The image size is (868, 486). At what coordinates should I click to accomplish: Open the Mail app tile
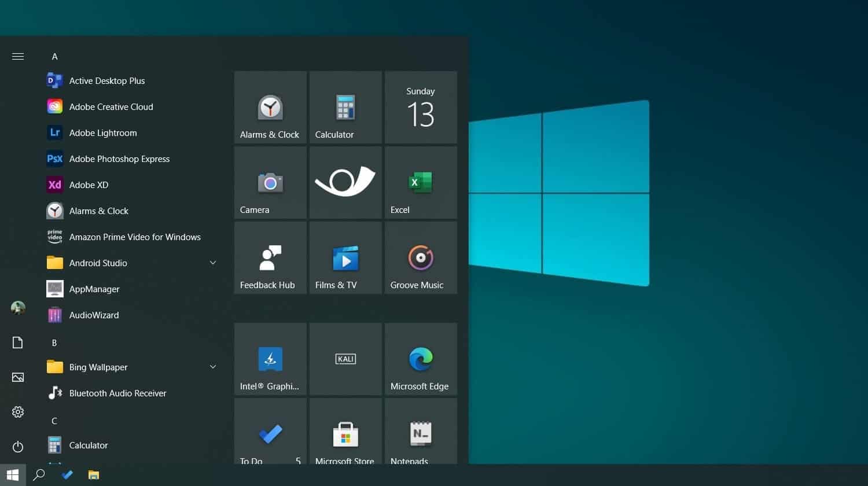pos(345,182)
